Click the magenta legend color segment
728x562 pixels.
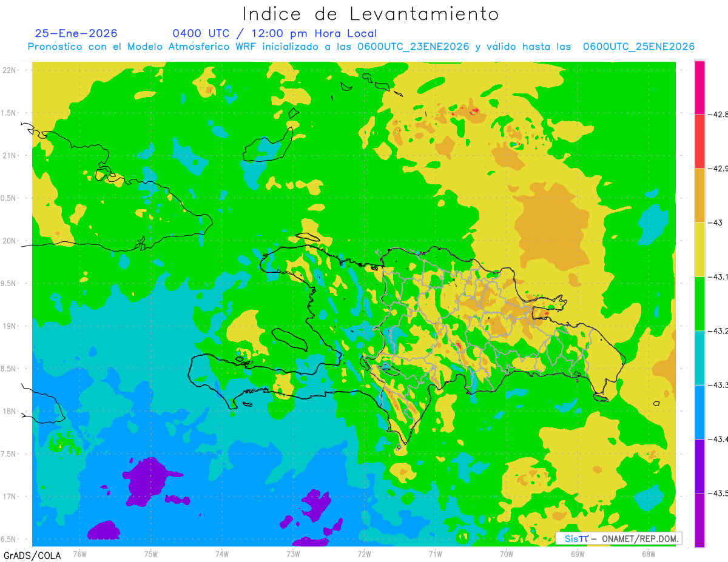pos(699,87)
